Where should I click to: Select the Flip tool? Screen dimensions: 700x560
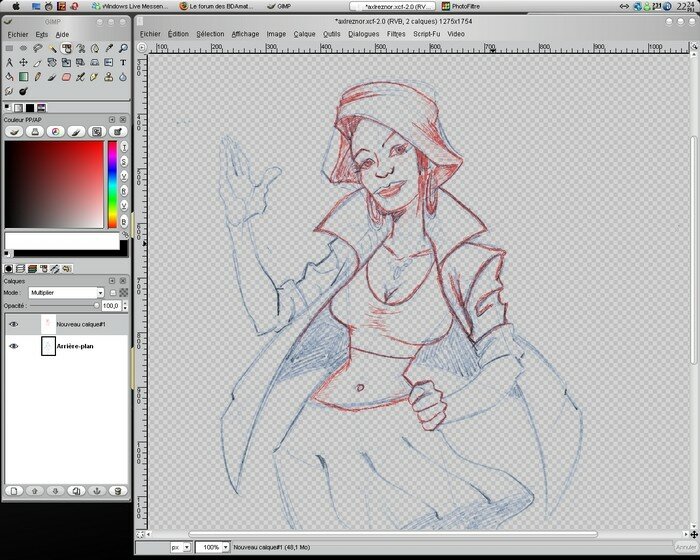click(x=109, y=63)
